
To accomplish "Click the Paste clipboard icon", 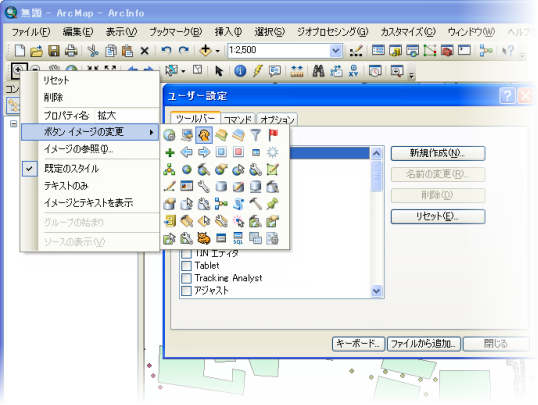I will [x=127, y=51].
